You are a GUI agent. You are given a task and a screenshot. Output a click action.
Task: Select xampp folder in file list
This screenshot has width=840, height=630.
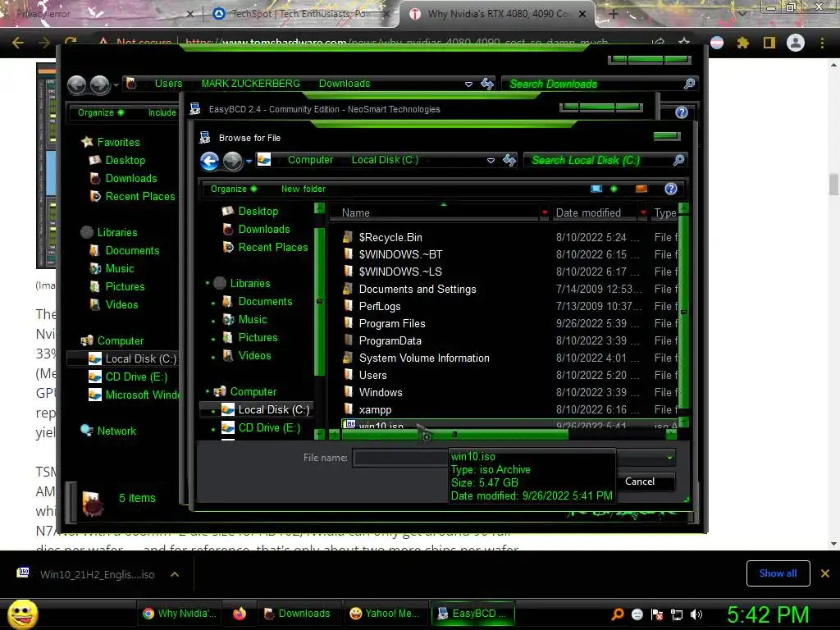click(x=375, y=410)
